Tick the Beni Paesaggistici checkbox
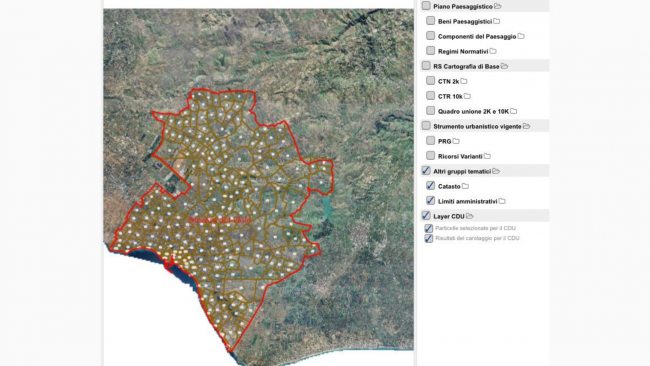Viewport: 650px width, 366px height. click(x=430, y=21)
